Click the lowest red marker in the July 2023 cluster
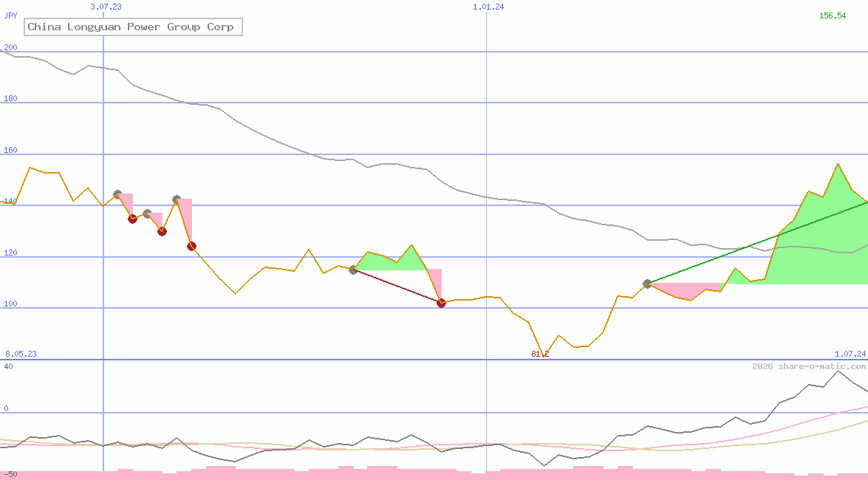Viewport: 868px width, 480px height. (191, 247)
